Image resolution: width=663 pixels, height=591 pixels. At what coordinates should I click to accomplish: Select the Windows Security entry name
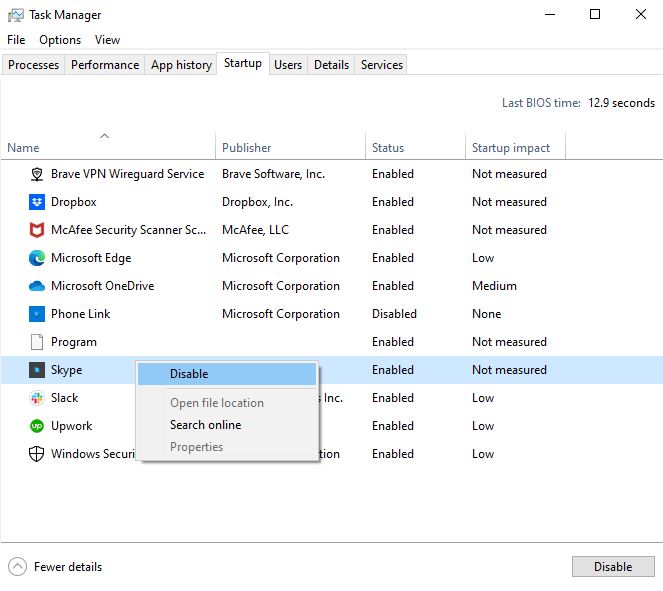click(x=93, y=454)
